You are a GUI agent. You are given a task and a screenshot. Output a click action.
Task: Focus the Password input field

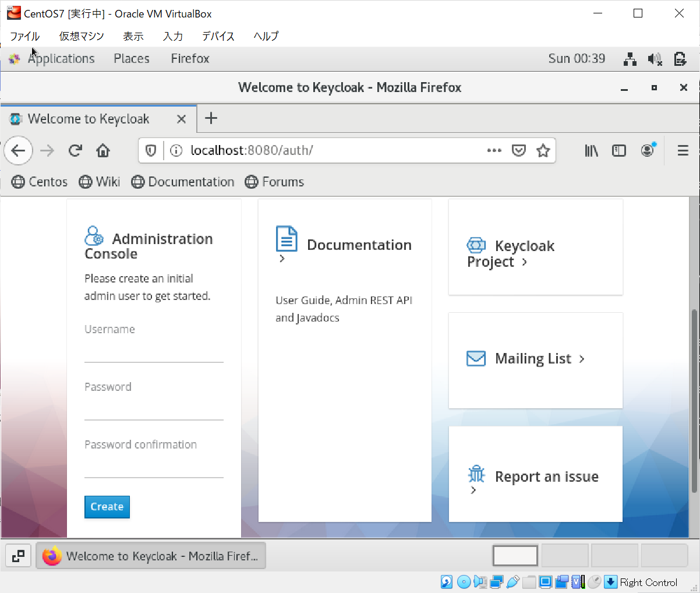click(x=154, y=410)
